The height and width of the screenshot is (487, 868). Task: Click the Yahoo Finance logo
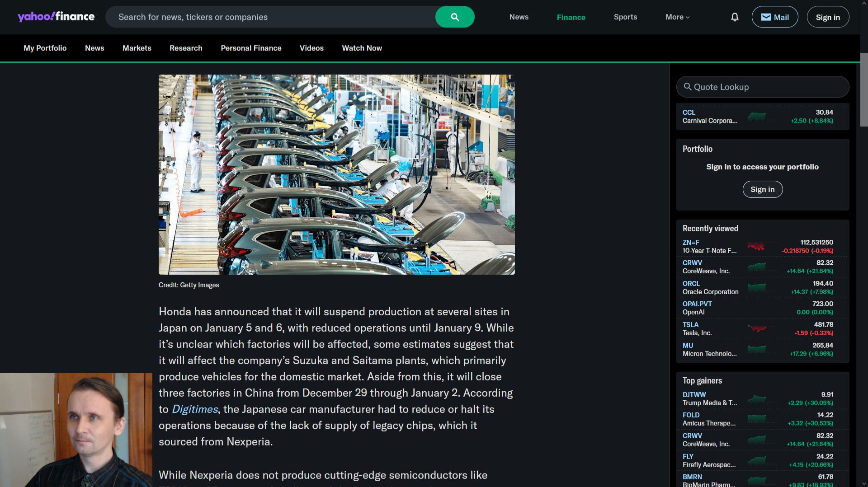pos(56,17)
